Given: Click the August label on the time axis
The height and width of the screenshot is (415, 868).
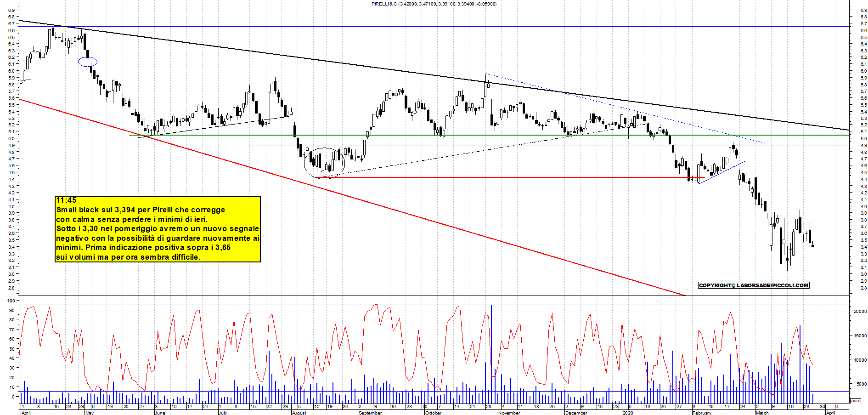Looking at the screenshot, I should click(x=299, y=413).
